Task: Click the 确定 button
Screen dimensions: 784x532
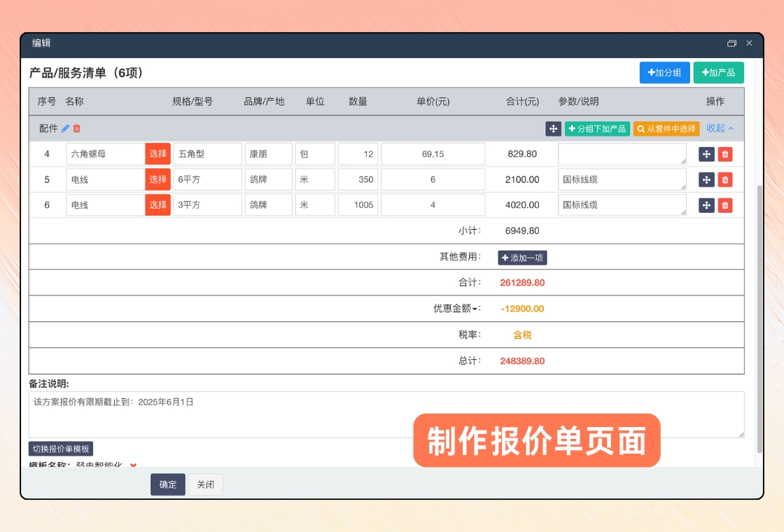Action: [x=168, y=484]
